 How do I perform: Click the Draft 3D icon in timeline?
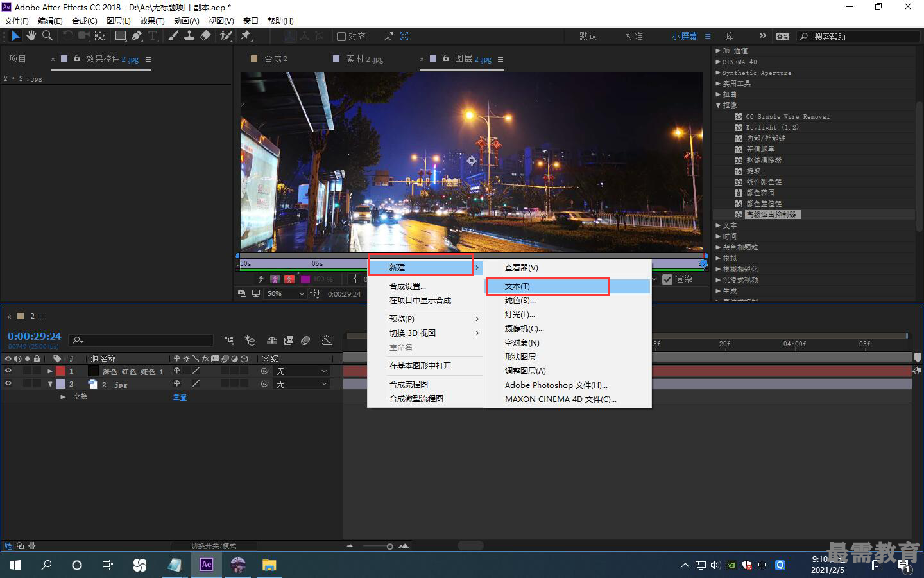point(250,340)
